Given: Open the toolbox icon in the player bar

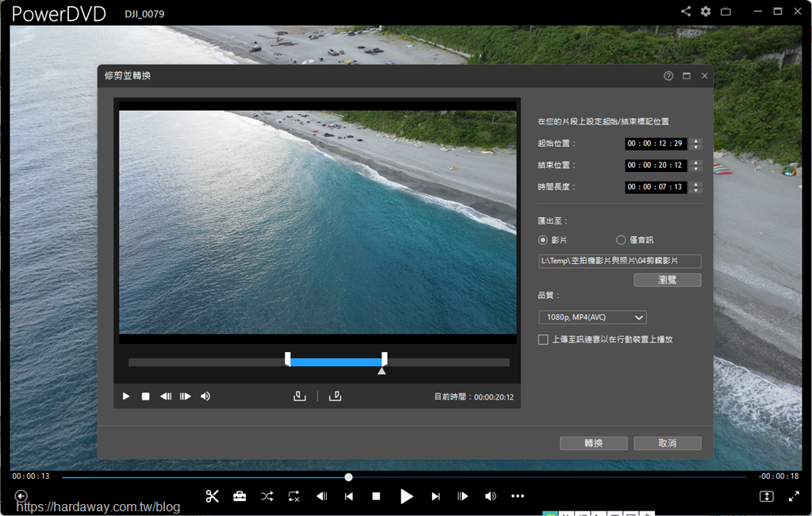Looking at the screenshot, I should coord(239,496).
